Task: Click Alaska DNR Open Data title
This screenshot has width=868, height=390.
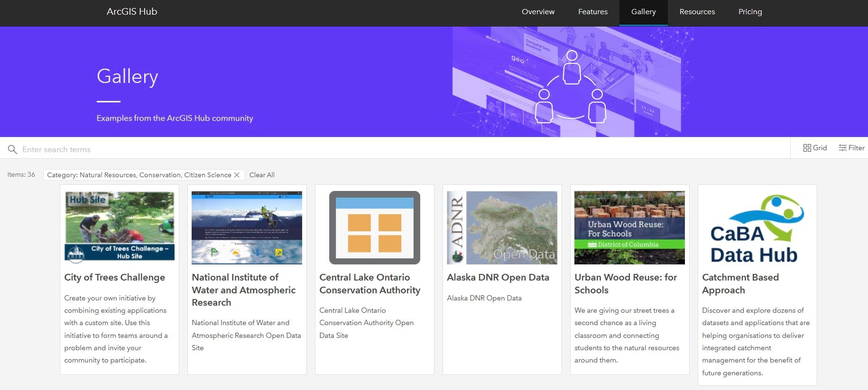Action: pyautogui.click(x=498, y=278)
